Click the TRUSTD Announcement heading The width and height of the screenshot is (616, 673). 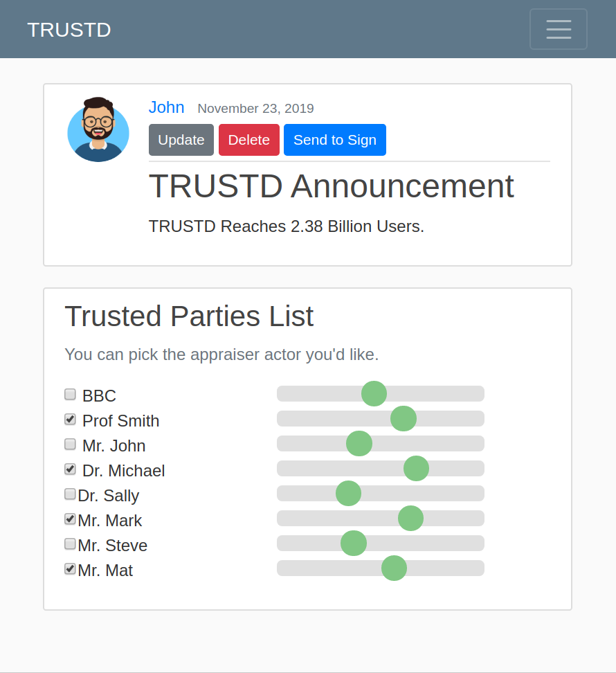331,186
